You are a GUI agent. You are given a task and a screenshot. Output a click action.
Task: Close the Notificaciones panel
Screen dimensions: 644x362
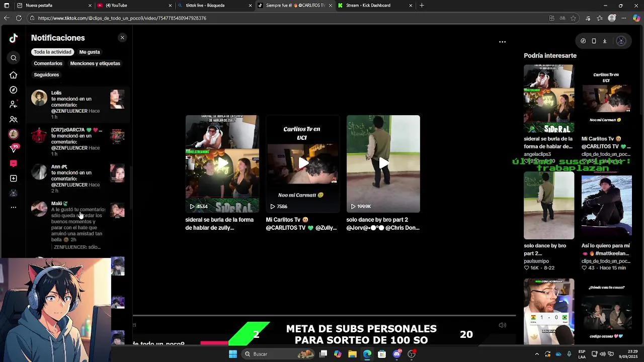[x=122, y=38]
